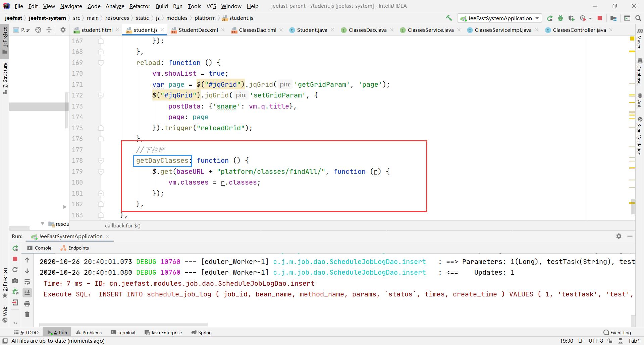This screenshot has width=644, height=345.
Task: Print the console output
Action: (27, 303)
